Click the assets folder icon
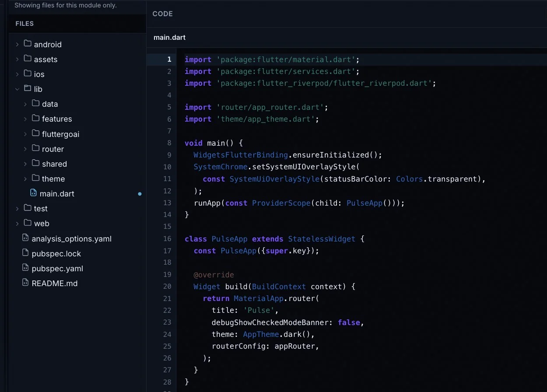The image size is (547, 392). [28, 59]
